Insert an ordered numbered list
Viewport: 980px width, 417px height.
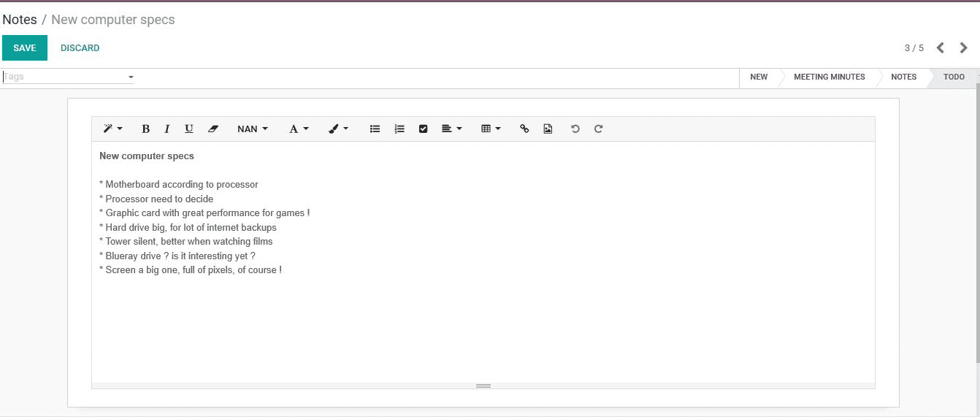pyautogui.click(x=399, y=129)
